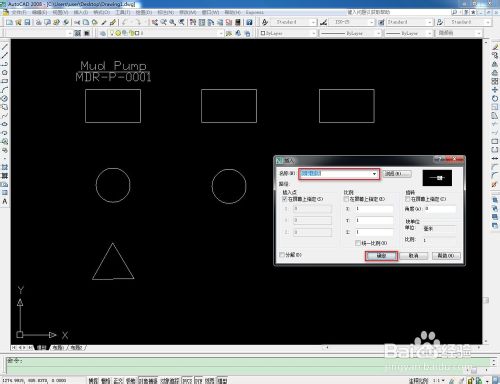Toggle the Grid display in status bar
Screen dimensions: 500x384
[x=105, y=380]
